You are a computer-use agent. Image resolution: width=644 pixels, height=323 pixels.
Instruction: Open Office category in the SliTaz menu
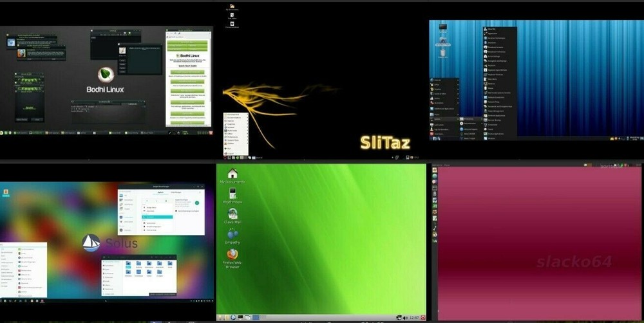click(236, 134)
